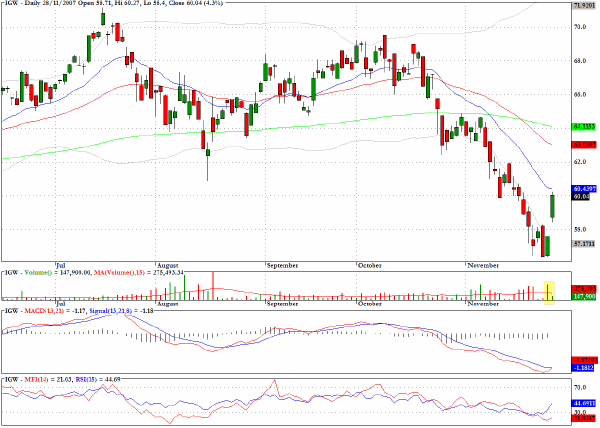Click the August label under the price chart
The height and width of the screenshot is (428, 600).
click(x=168, y=265)
